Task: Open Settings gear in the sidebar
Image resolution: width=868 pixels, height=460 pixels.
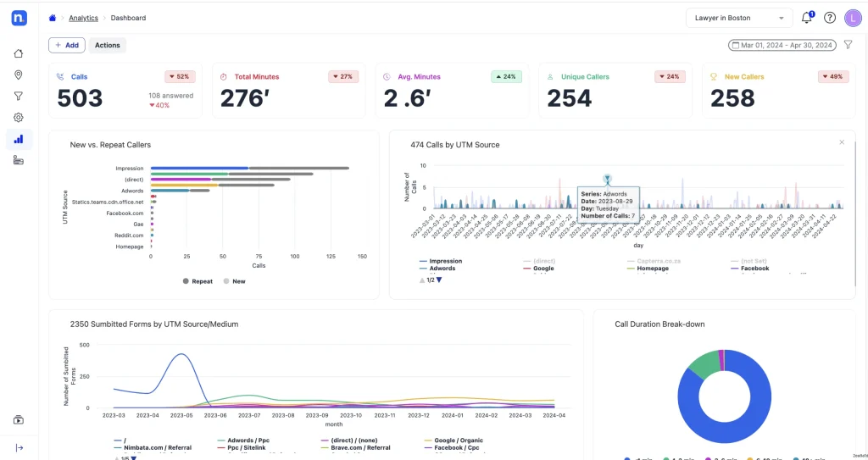Action: 19,118
